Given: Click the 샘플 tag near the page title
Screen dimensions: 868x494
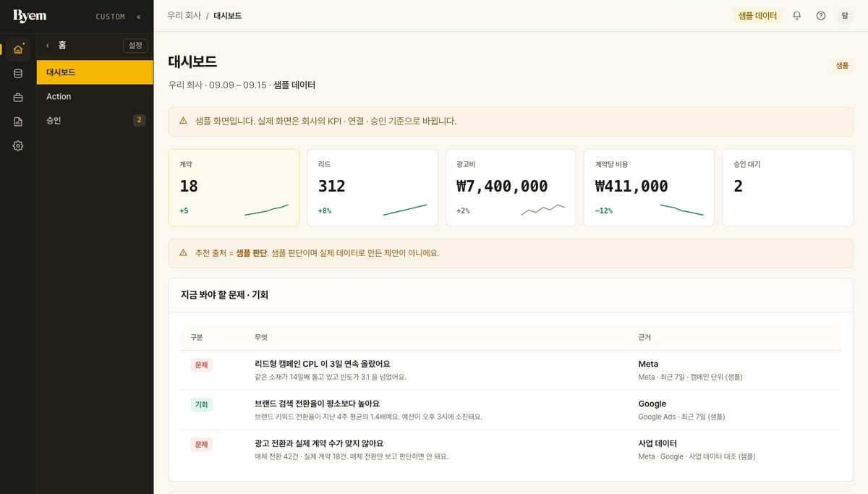Looking at the screenshot, I should [x=842, y=65].
